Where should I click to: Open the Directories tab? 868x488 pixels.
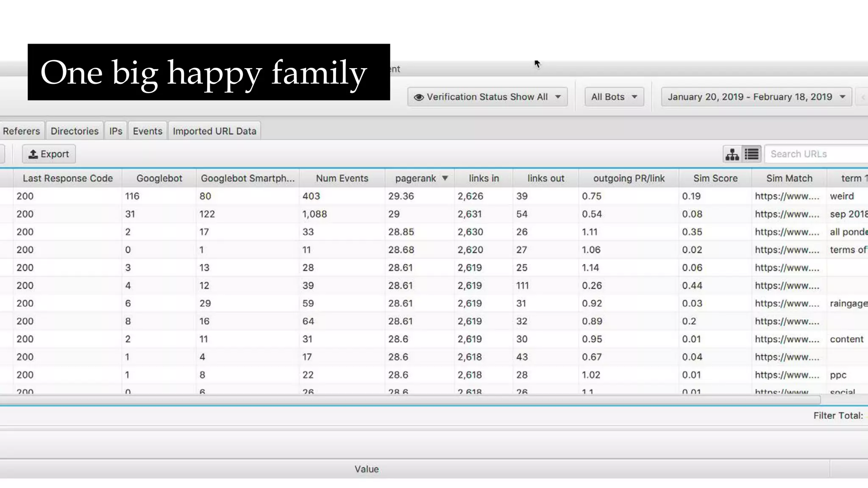point(75,131)
